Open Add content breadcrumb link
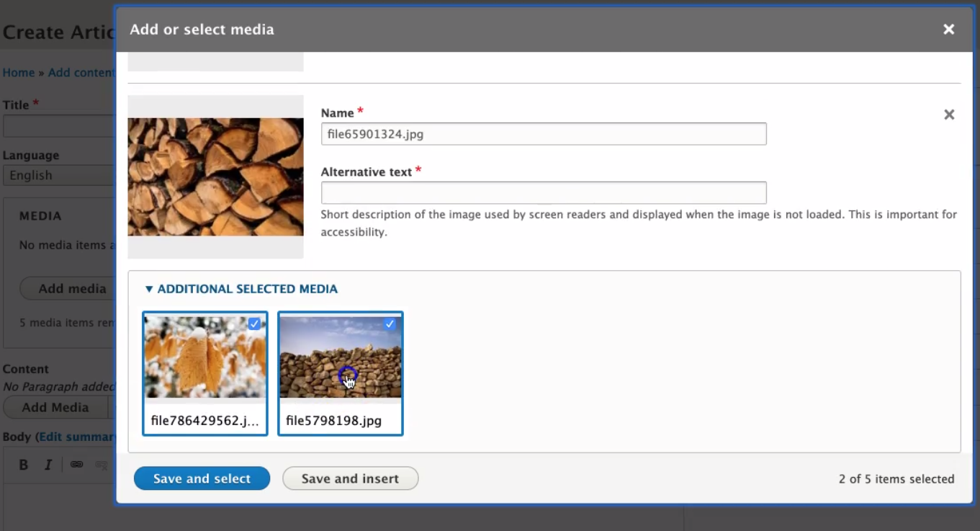 81,73
